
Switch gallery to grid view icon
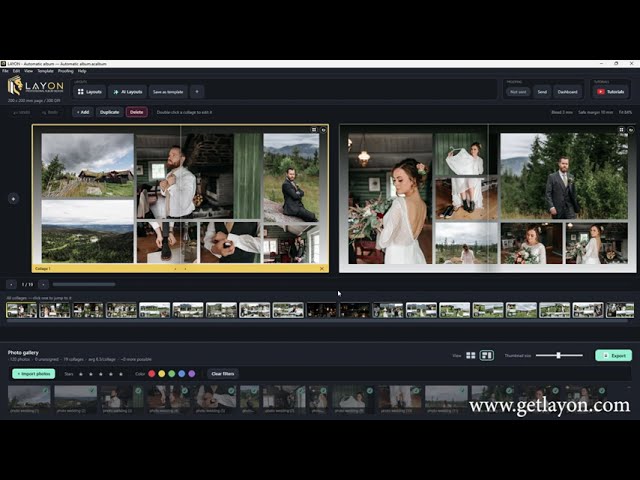tap(471, 356)
